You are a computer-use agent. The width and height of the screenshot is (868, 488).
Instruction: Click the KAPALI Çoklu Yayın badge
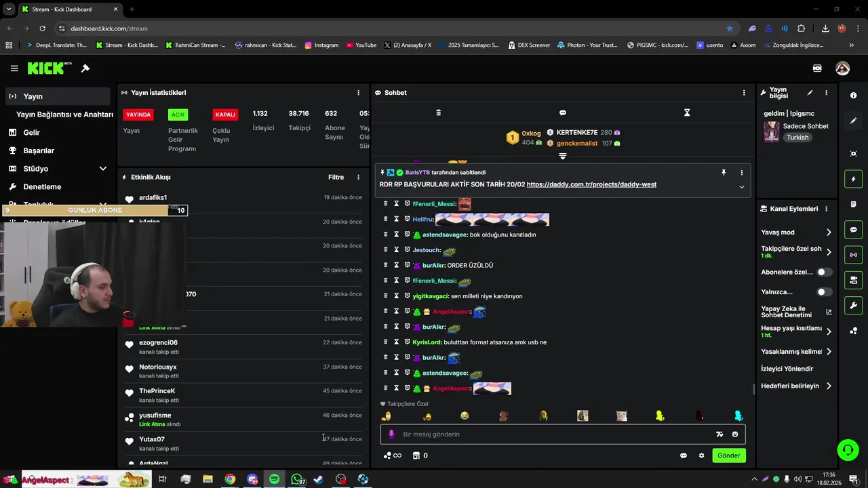coord(225,115)
